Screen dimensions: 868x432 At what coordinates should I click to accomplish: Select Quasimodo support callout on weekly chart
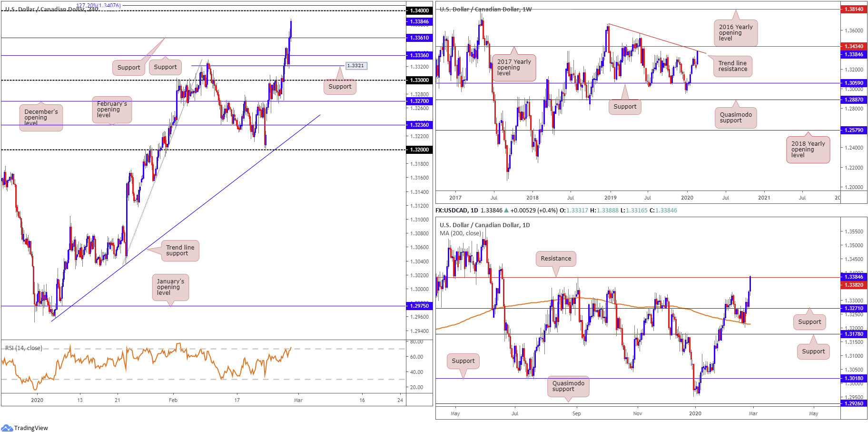click(736, 118)
